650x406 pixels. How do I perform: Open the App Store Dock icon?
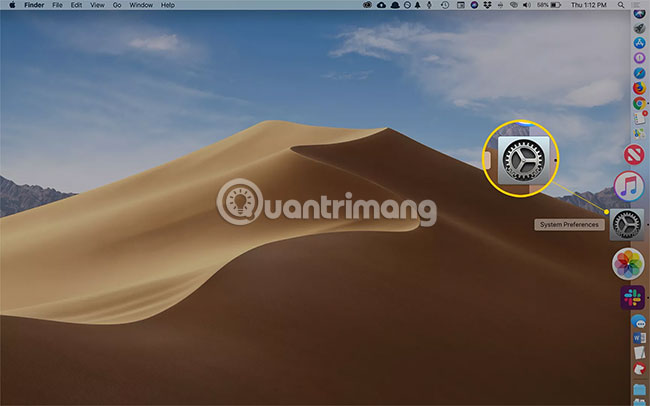pyautogui.click(x=639, y=43)
